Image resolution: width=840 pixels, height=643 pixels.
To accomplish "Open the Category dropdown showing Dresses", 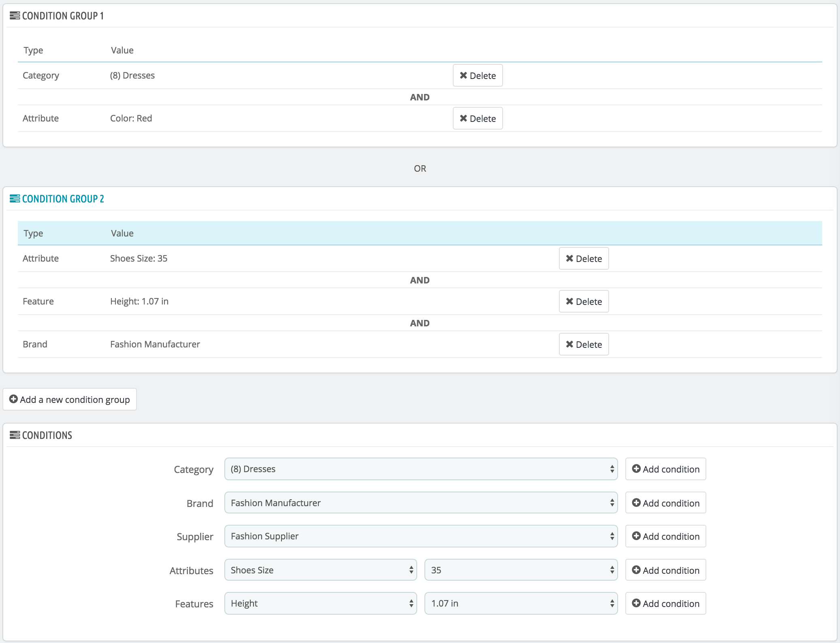I will (x=421, y=469).
